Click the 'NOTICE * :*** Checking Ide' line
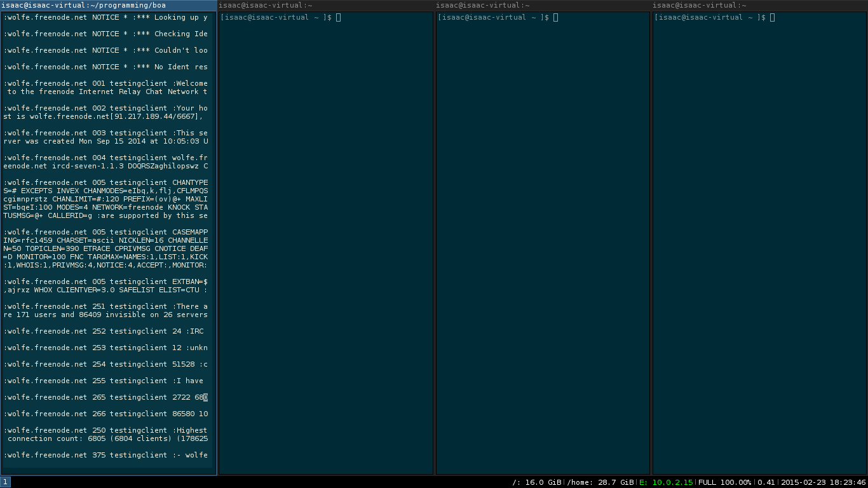This screenshot has width=868, height=488. [105, 34]
